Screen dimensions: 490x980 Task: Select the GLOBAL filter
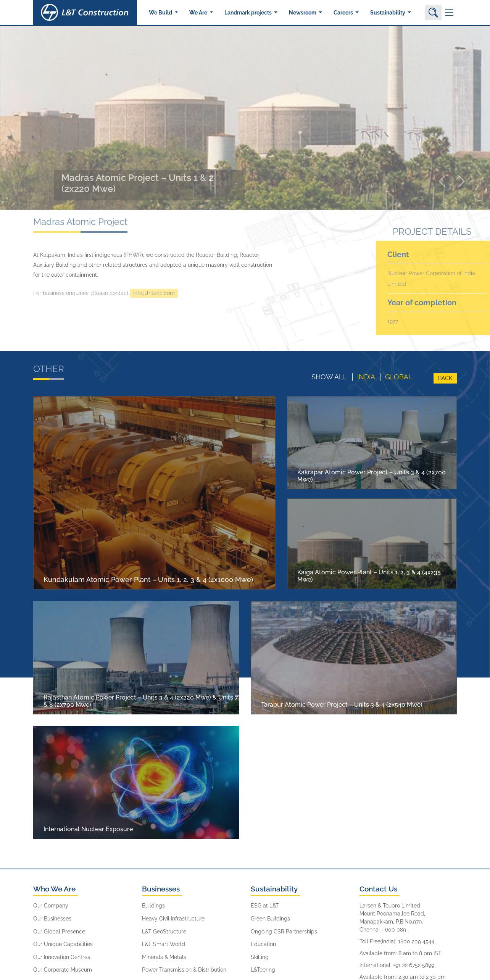point(398,377)
